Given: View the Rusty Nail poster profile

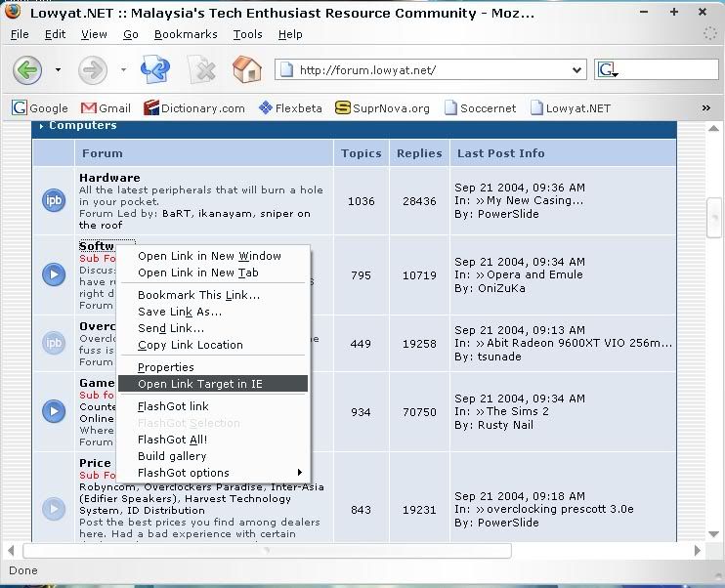Looking at the screenshot, I should click(505, 424).
